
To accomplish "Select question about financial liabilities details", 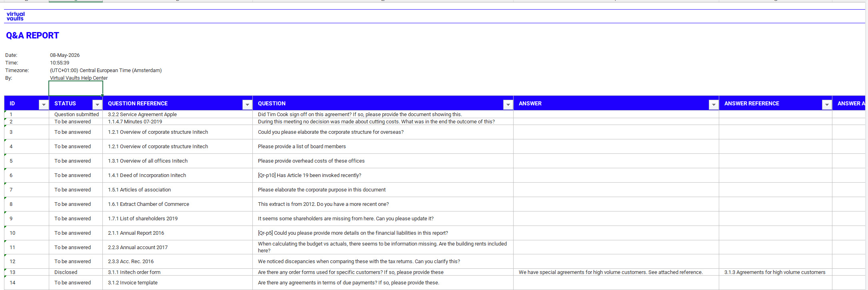I will pos(383,233).
